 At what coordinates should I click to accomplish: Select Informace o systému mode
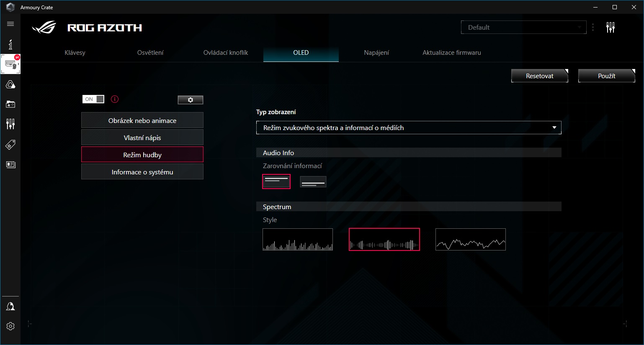click(142, 171)
